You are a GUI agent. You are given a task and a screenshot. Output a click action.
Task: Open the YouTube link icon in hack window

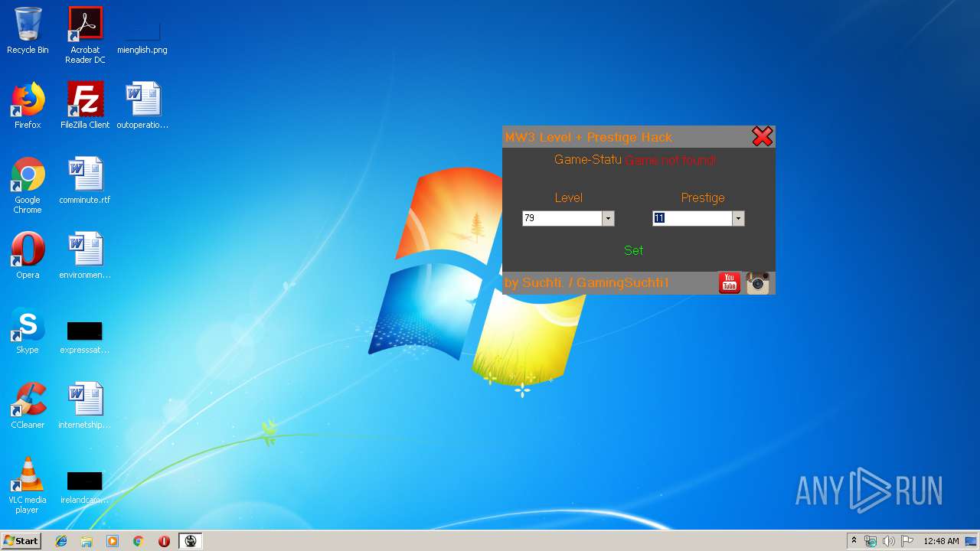[x=730, y=282]
